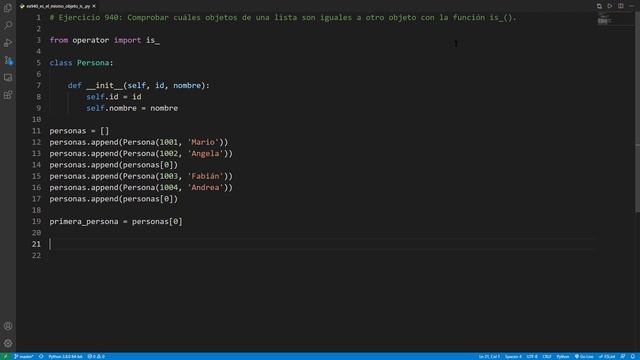Select the Python file editor tab
The height and width of the screenshot is (360, 640).
coord(57,6)
